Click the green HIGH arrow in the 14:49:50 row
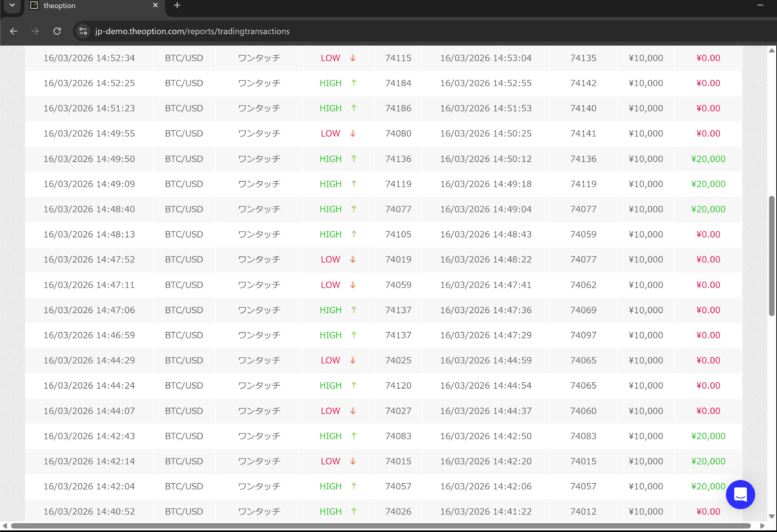The image size is (777, 532). [x=354, y=159]
